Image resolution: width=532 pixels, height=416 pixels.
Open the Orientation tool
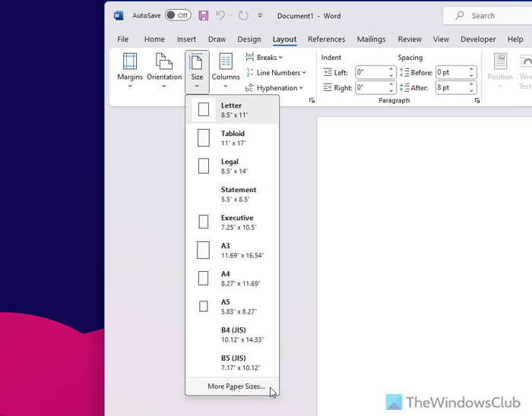(x=164, y=71)
